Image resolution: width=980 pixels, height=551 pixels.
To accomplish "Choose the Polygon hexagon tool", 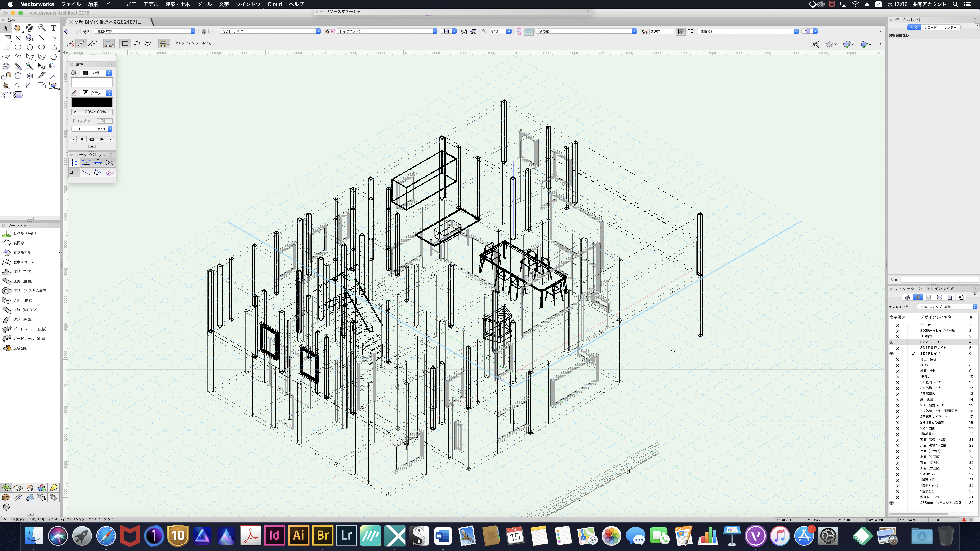I will 54,57.
